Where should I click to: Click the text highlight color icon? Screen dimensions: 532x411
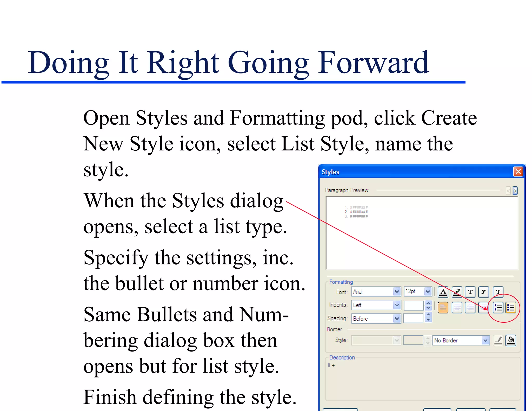coord(457,292)
